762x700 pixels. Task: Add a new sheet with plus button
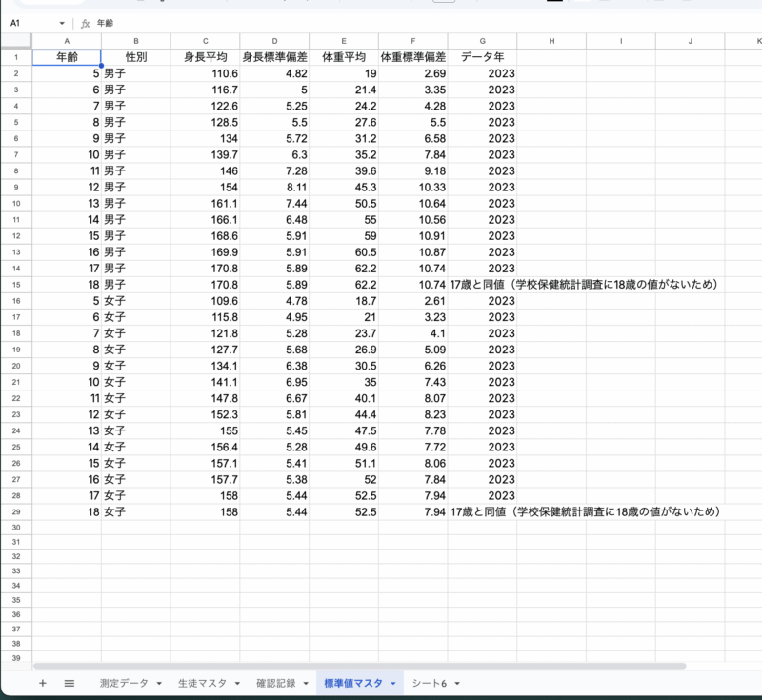[42, 683]
